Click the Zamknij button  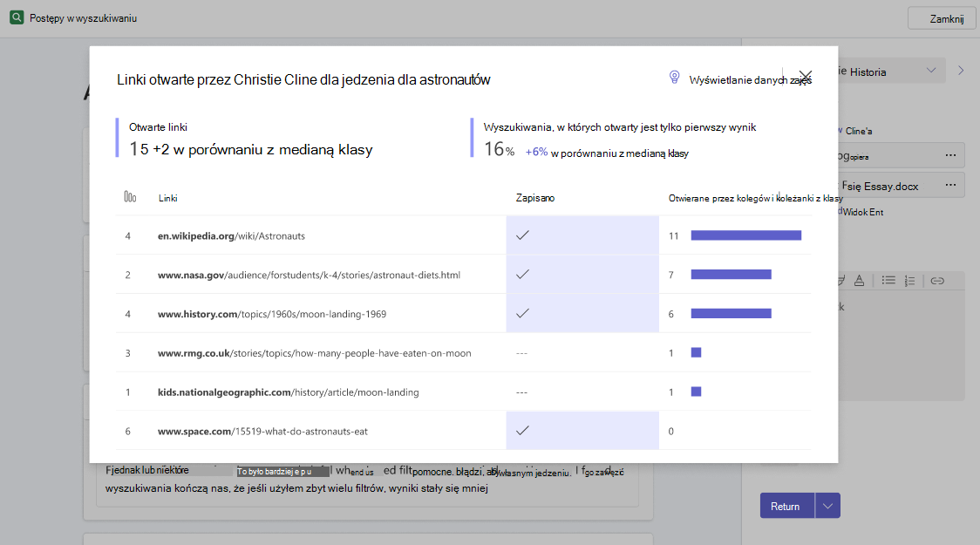(942, 19)
